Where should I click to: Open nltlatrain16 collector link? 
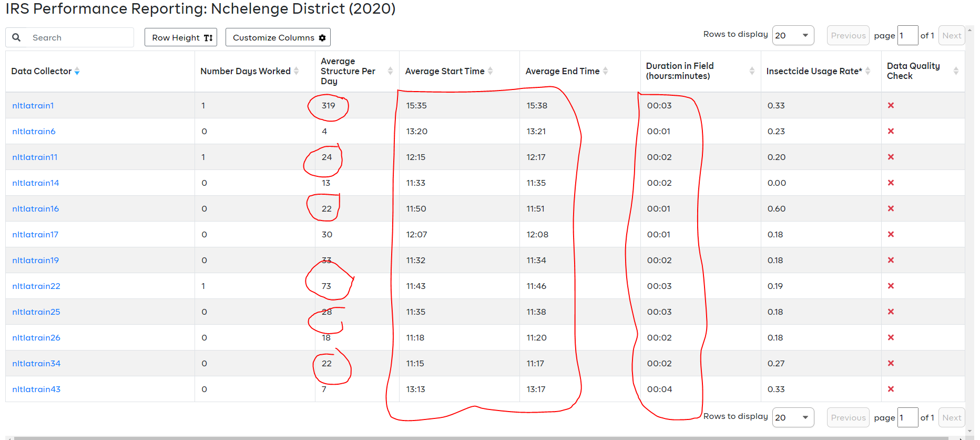pos(36,208)
